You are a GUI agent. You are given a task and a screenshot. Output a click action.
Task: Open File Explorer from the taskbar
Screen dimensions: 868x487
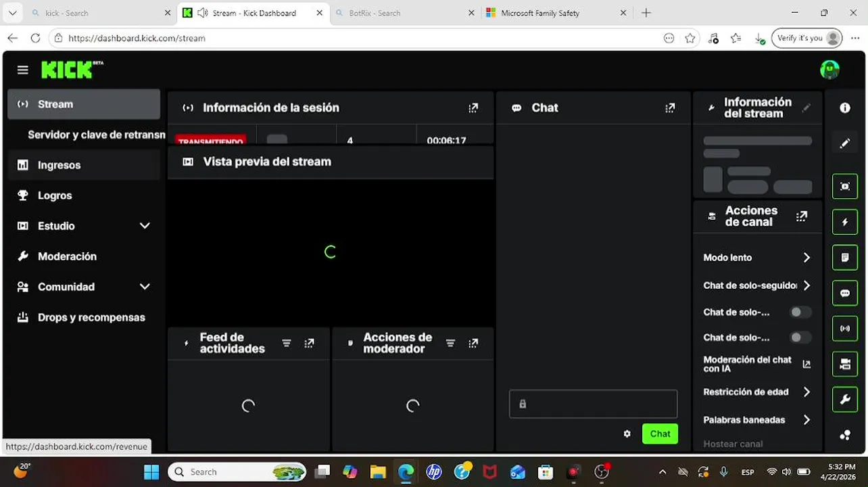(x=378, y=472)
